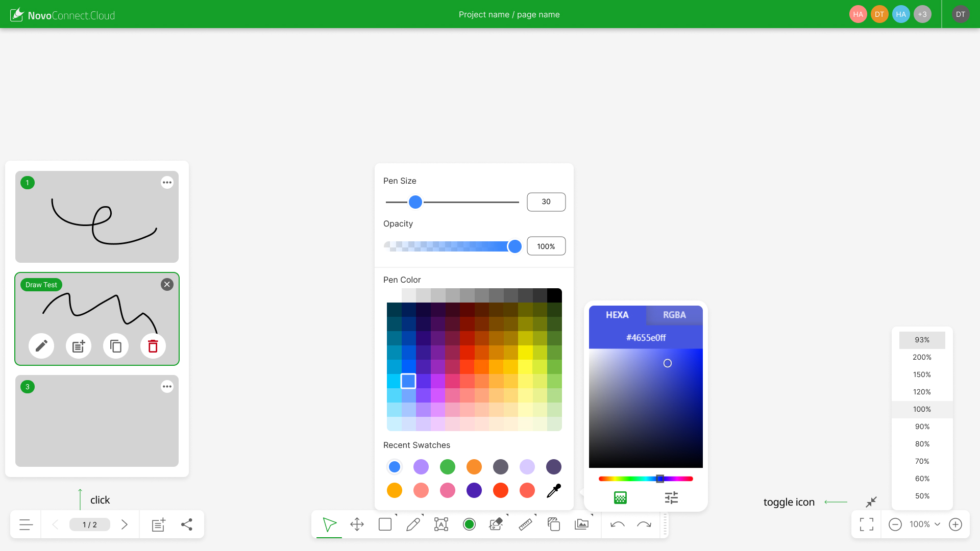This screenshot has height=551, width=980.
Task: Switch to the RGBA tab
Action: coord(674,315)
